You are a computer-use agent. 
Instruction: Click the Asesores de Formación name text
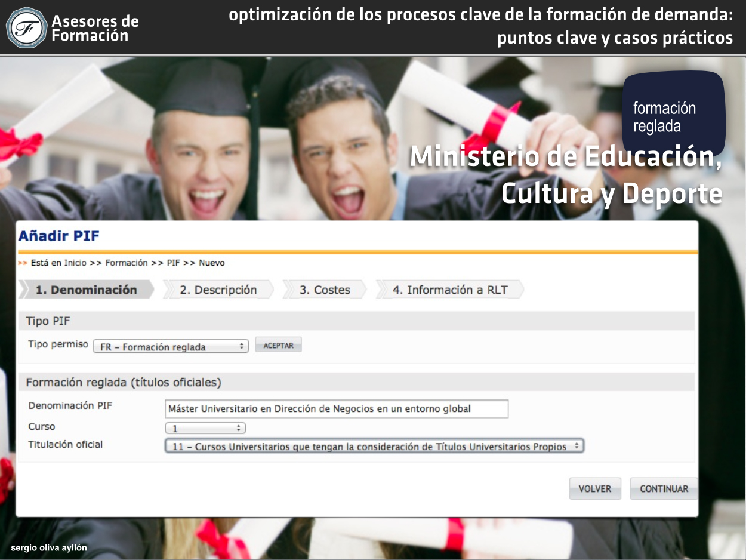(x=95, y=28)
